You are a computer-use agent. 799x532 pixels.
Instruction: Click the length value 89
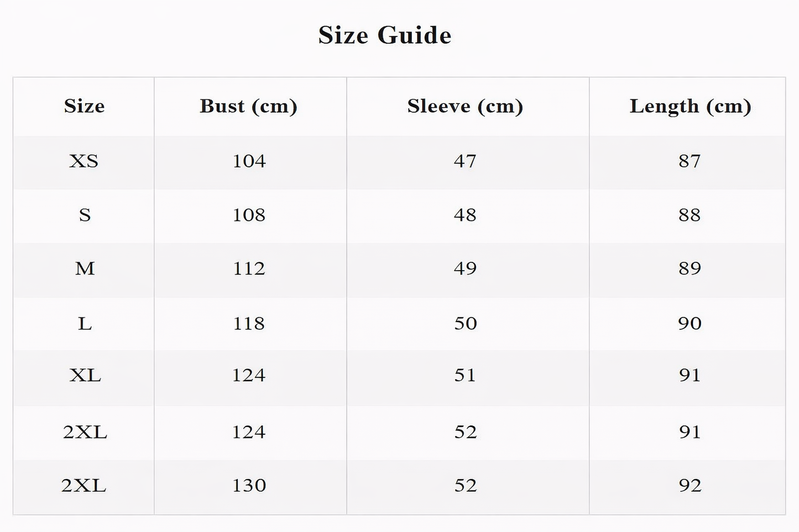click(690, 268)
